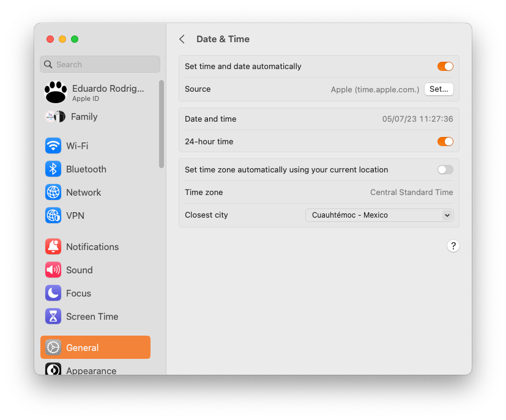The image size is (506, 420).
Task: Open Appearance settings in sidebar
Action: [x=91, y=370]
